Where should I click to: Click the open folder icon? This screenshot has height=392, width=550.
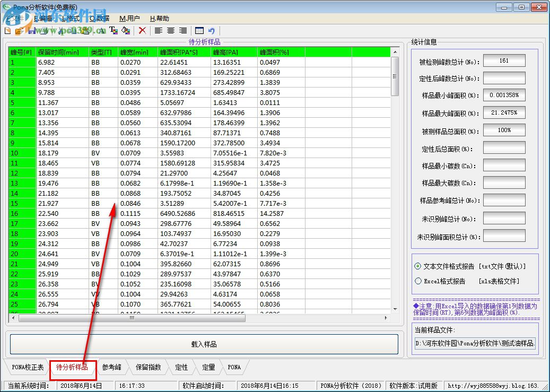point(19,31)
